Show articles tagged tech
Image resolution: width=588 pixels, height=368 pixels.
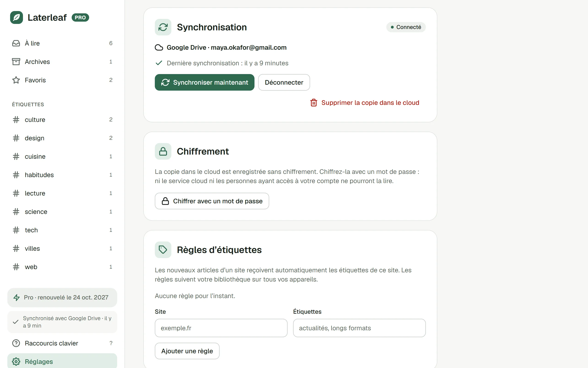[62, 230]
